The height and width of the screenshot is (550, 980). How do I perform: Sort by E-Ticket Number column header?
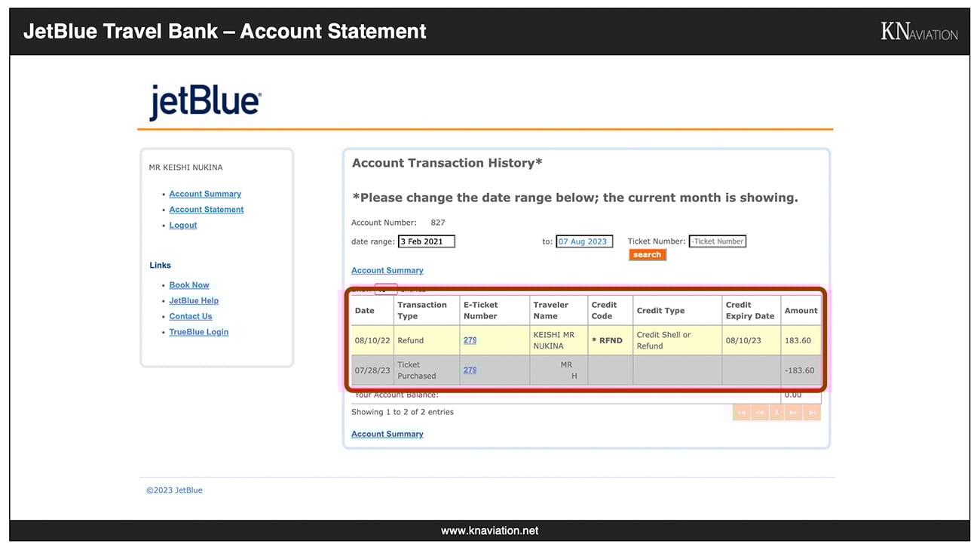(495, 310)
